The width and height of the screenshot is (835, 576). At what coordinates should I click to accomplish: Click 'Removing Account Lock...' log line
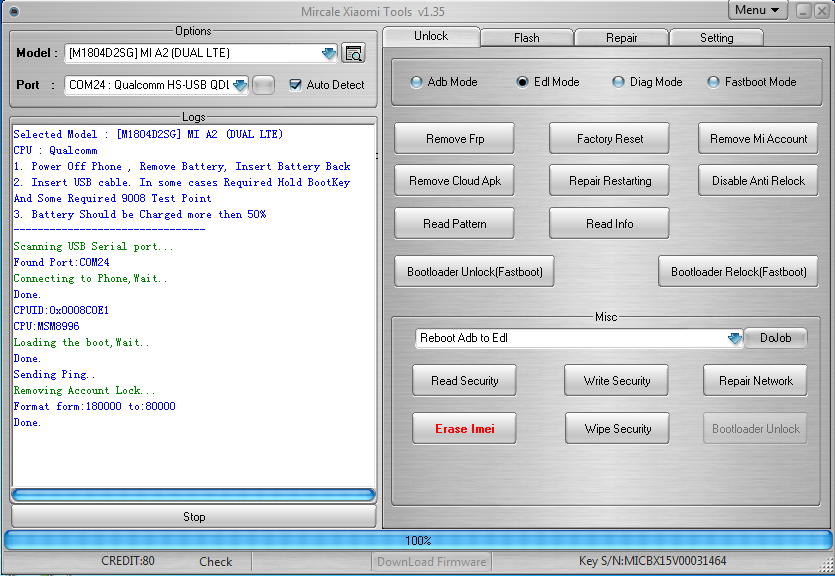coord(84,391)
